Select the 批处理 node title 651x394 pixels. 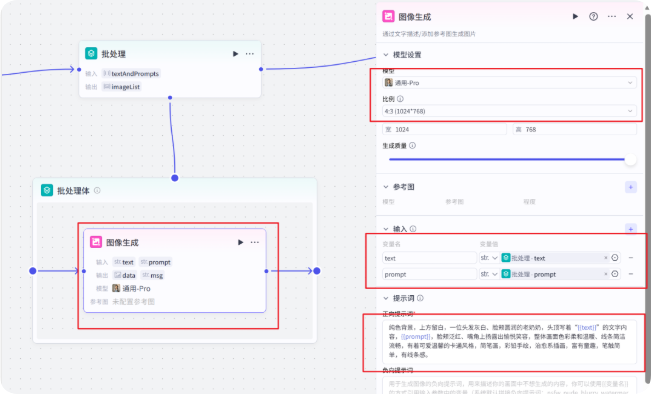pos(113,54)
